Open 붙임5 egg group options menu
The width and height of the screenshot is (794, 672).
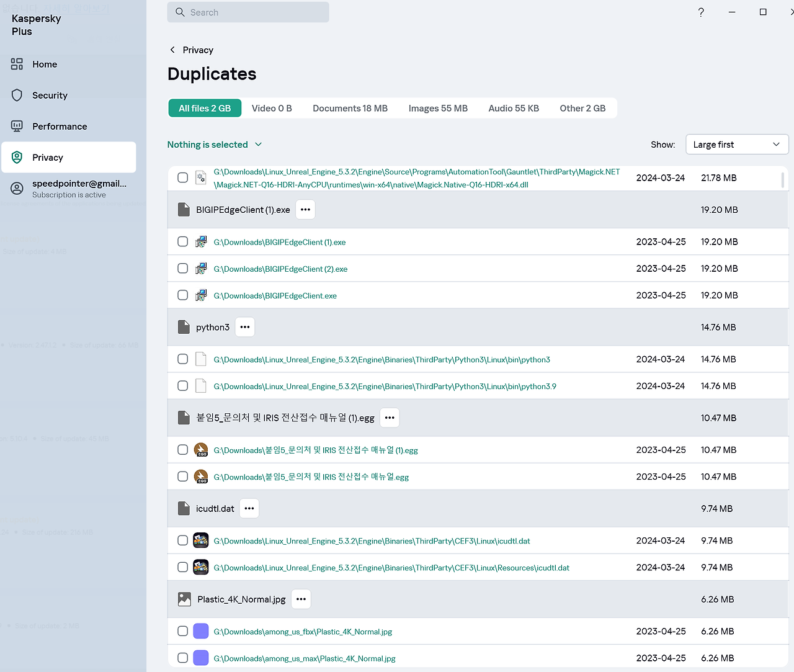pyautogui.click(x=390, y=418)
